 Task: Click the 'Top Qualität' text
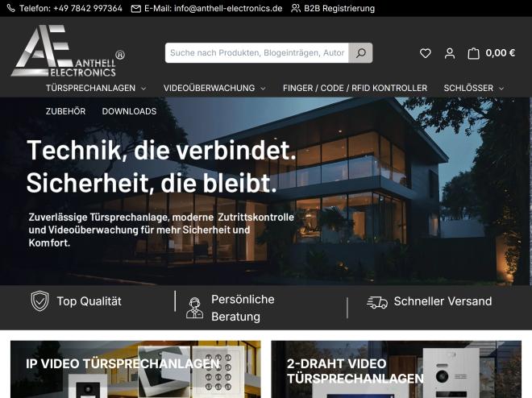click(89, 301)
